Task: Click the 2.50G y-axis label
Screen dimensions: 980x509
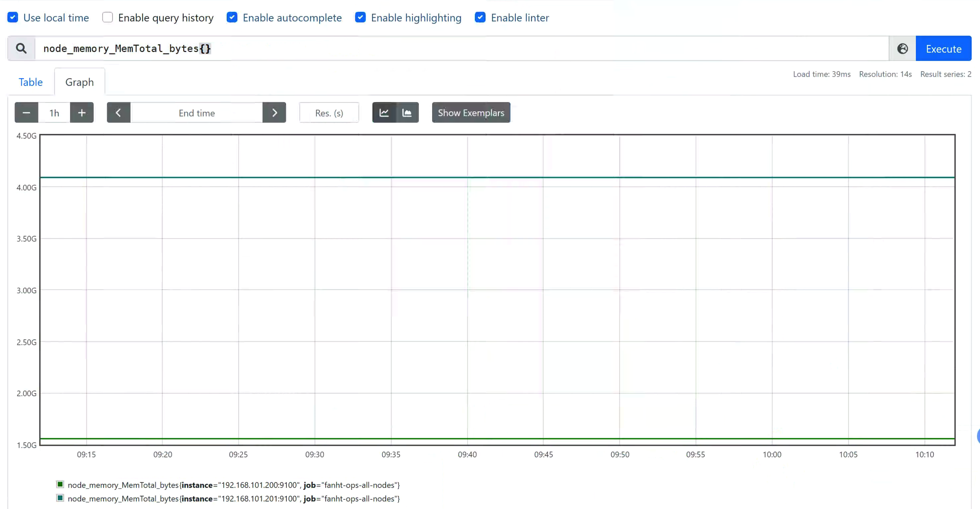Action: (x=27, y=342)
